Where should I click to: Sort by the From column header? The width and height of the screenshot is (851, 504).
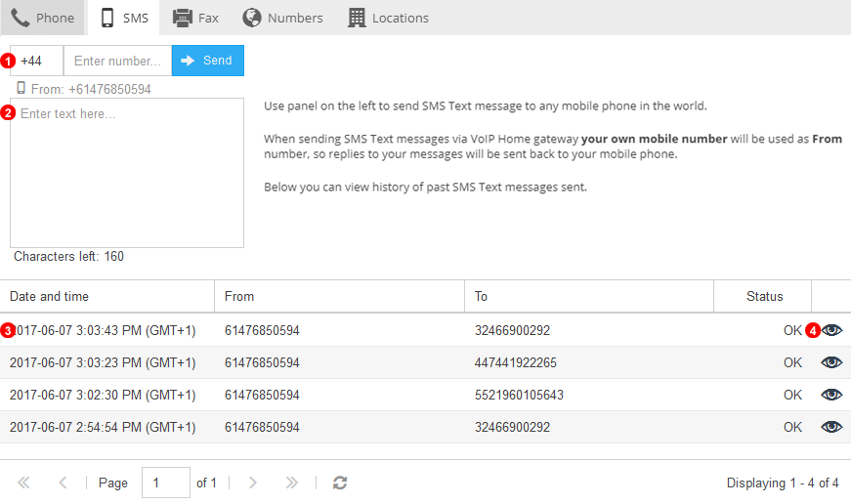tap(339, 296)
